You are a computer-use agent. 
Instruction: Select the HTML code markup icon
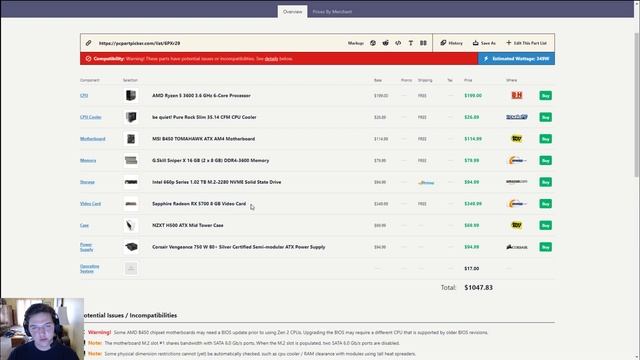[398, 43]
